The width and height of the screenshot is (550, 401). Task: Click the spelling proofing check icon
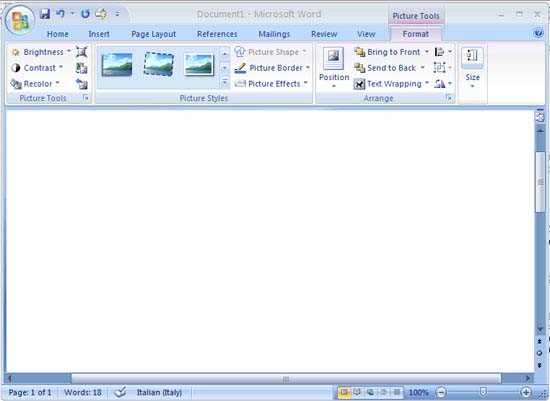pyautogui.click(x=120, y=392)
